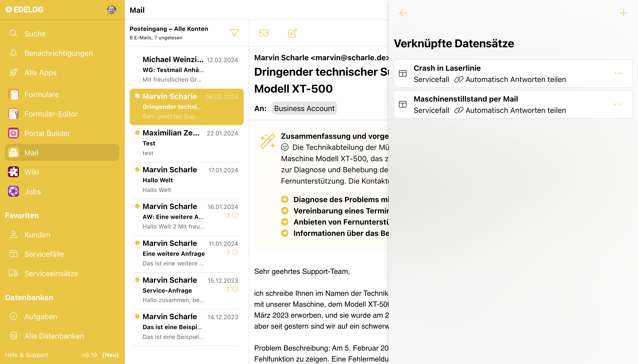Click the plus icon to add linked record
The image size is (638, 364).
[623, 13]
